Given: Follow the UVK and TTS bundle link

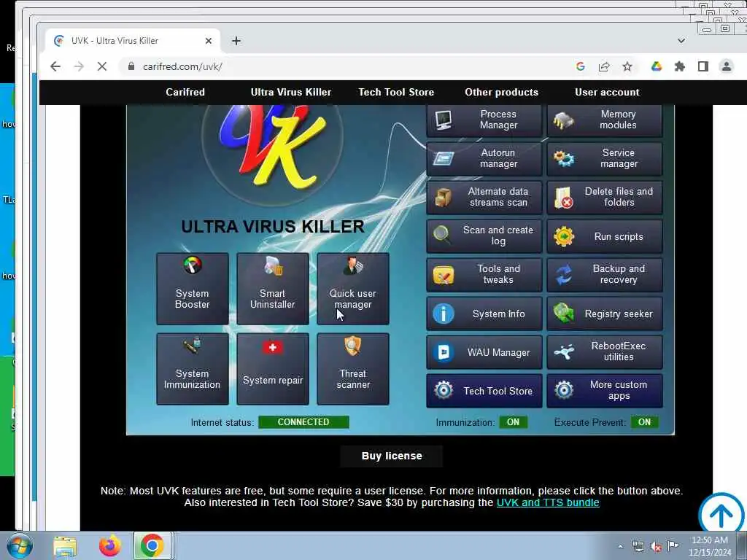Looking at the screenshot, I should [548, 503].
